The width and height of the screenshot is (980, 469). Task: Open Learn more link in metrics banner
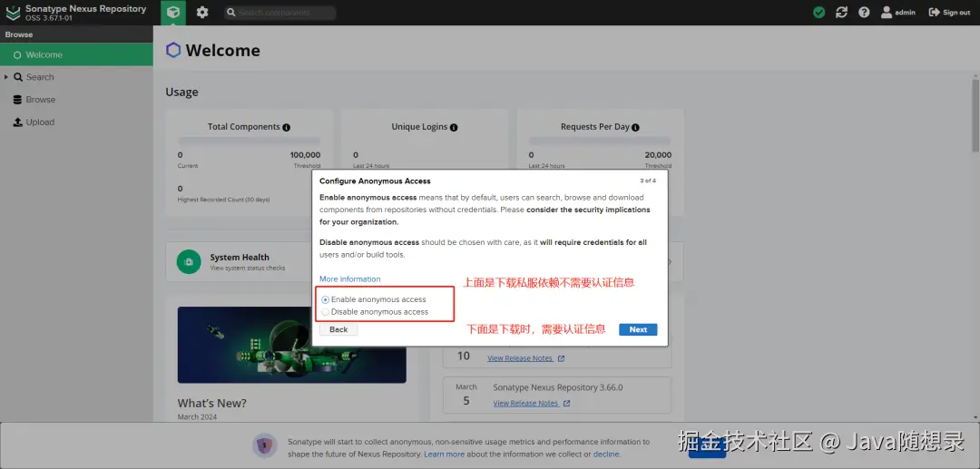tap(445, 454)
